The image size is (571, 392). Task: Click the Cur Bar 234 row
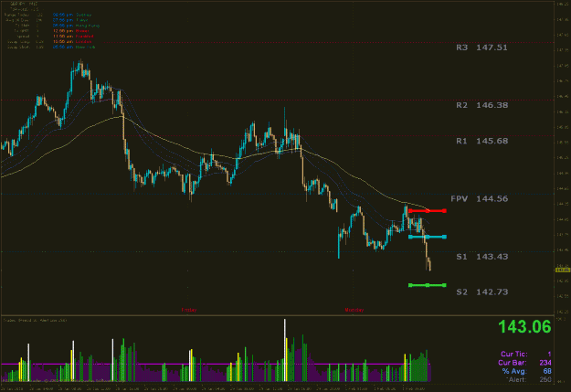pos(524,363)
